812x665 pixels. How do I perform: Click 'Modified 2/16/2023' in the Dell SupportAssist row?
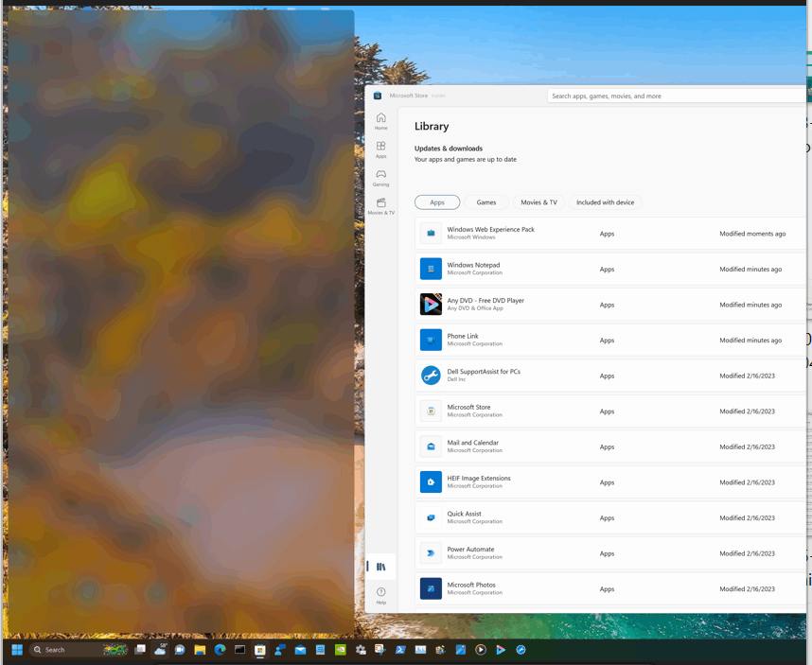point(748,376)
